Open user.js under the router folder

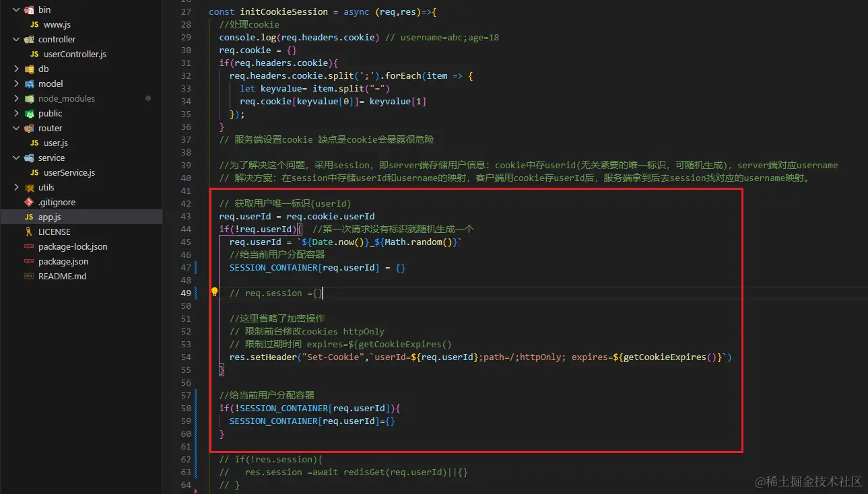(x=56, y=143)
